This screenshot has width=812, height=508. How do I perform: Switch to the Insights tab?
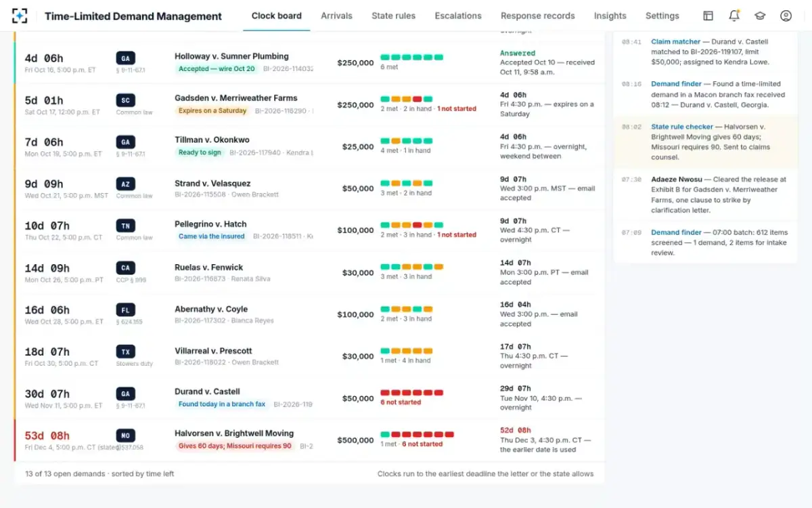[610, 16]
